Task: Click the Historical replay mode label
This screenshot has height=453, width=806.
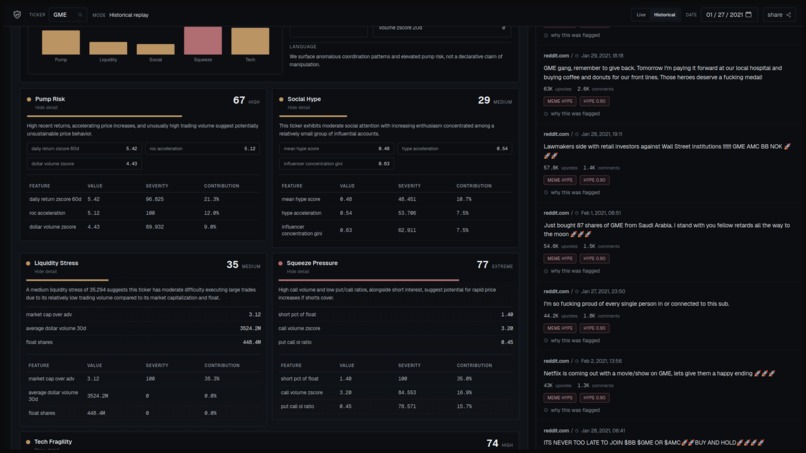Action: click(x=129, y=15)
